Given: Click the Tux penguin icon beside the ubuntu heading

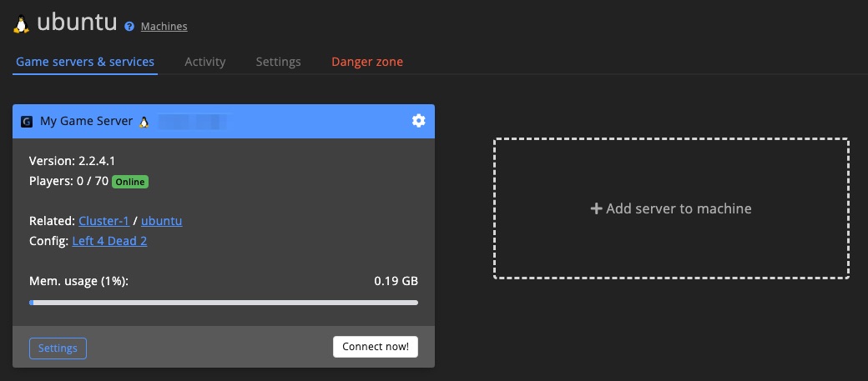Looking at the screenshot, I should click(x=22, y=24).
